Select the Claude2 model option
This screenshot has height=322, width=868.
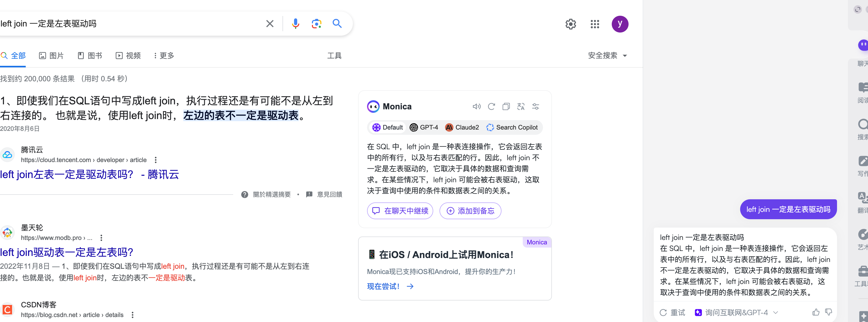[x=462, y=127]
